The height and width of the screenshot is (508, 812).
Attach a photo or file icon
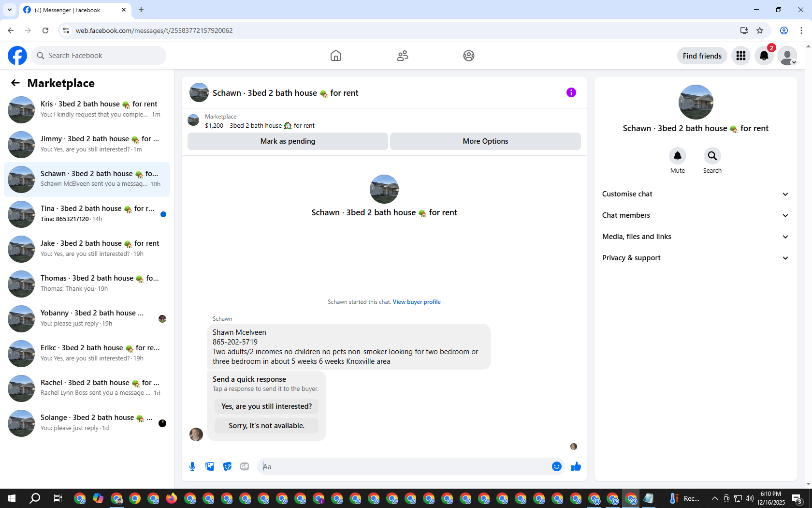coord(210,466)
